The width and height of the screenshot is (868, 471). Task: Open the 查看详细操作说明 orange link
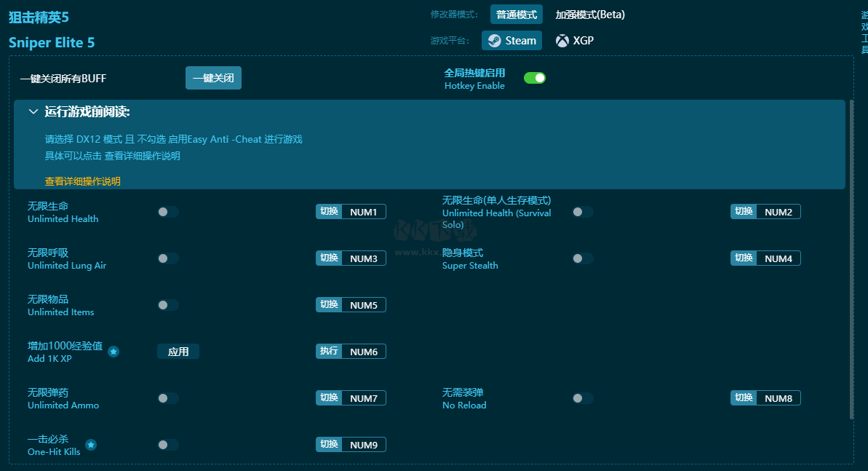click(82, 182)
